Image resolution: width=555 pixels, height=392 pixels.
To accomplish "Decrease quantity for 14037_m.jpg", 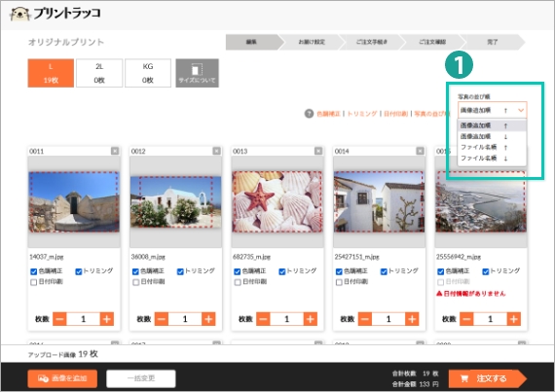I will tap(59, 319).
